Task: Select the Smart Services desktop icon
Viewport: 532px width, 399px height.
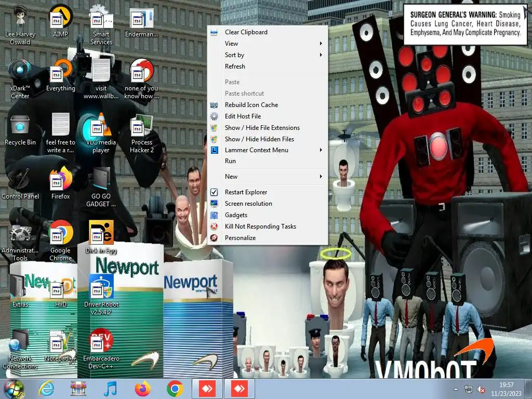Action: [x=101, y=25]
